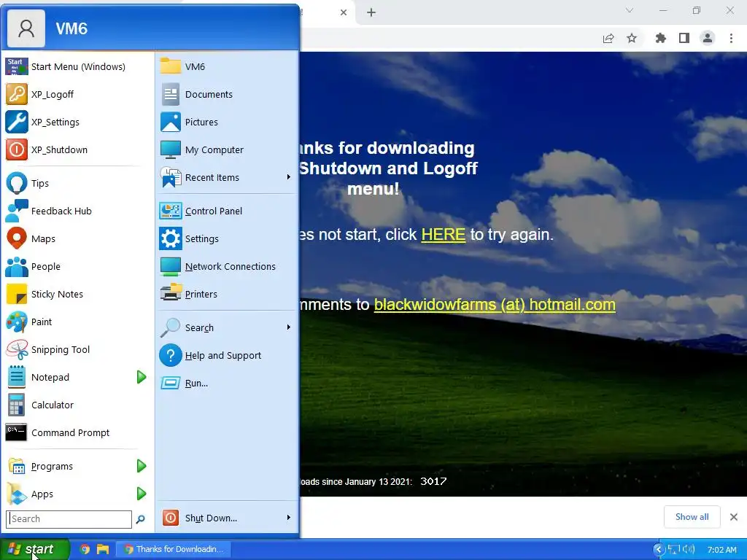Close the Chrome downloads bar

pos(734,517)
